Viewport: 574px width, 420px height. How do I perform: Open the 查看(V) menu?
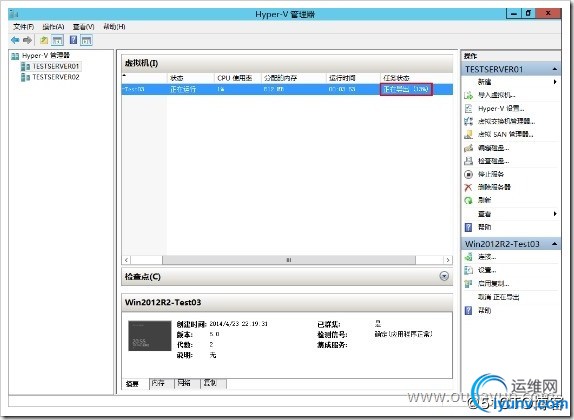83,27
